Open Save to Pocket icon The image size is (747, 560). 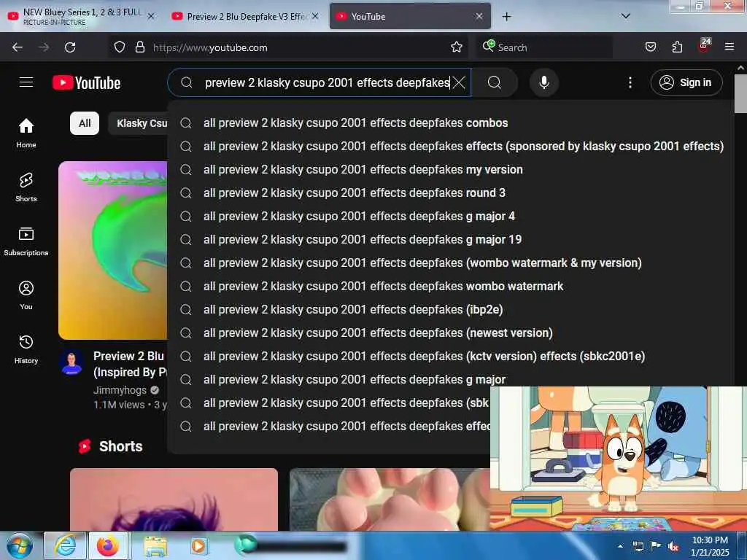point(650,47)
